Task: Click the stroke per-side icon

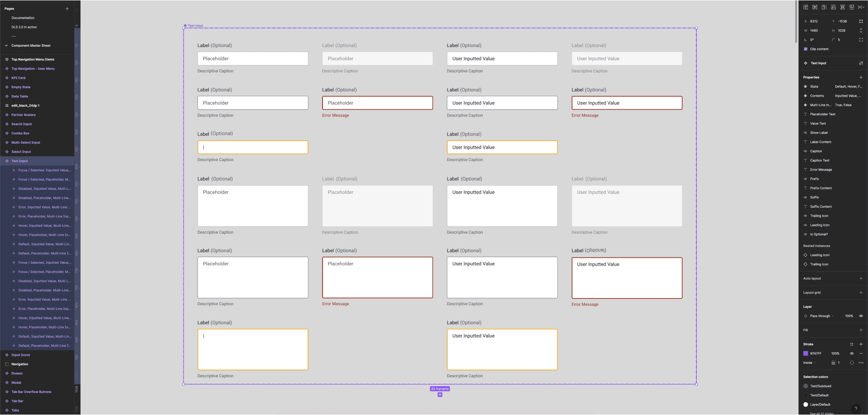Action: [851, 363]
